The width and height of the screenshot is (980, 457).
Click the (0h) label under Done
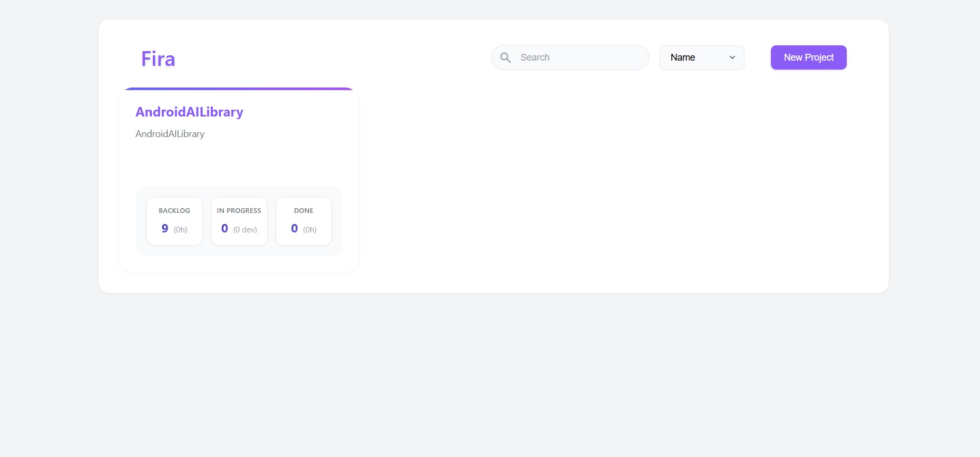point(310,230)
